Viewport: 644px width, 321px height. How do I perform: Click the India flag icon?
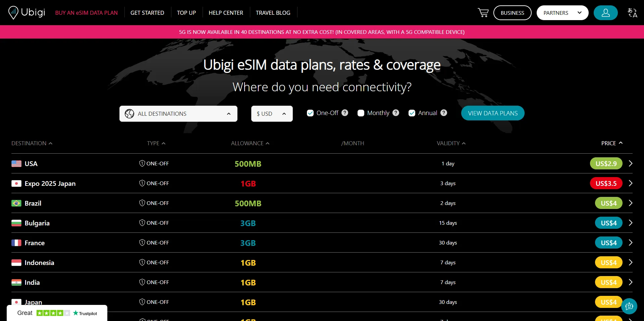pos(16,282)
